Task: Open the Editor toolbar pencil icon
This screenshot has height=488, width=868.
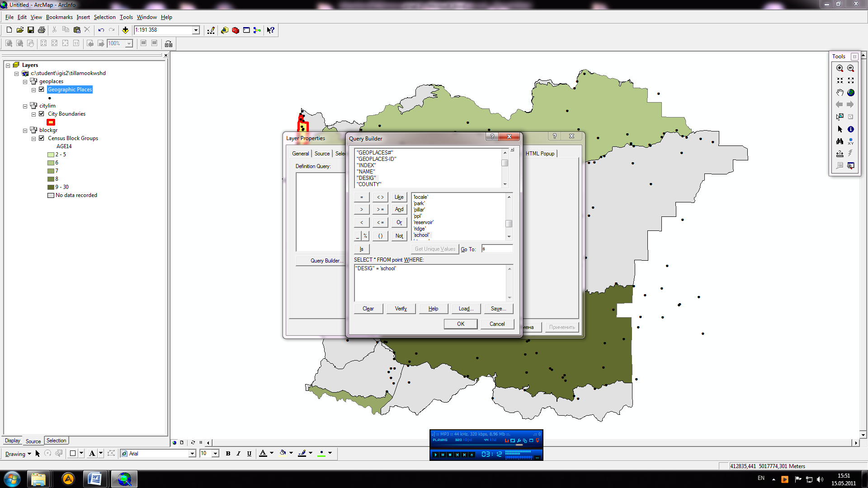Action: tap(211, 30)
